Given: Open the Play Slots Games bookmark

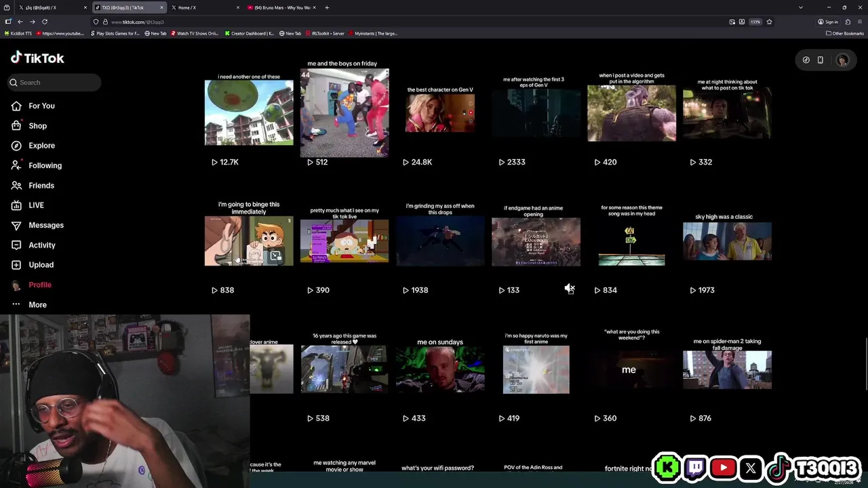Looking at the screenshot, I should (115, 33).
